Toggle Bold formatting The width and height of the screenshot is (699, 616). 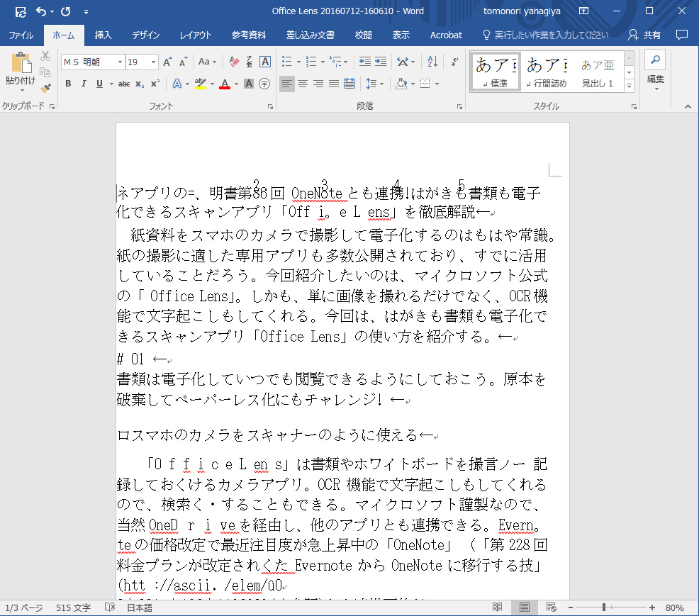pos(68,84)
